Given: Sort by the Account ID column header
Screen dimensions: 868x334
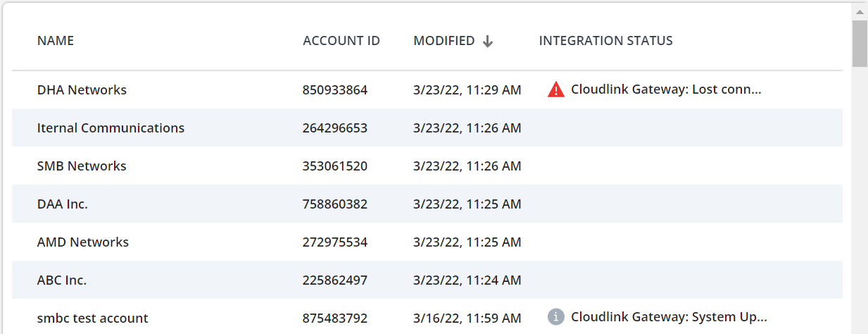Looking at the screenshot, I should point(341,41).
